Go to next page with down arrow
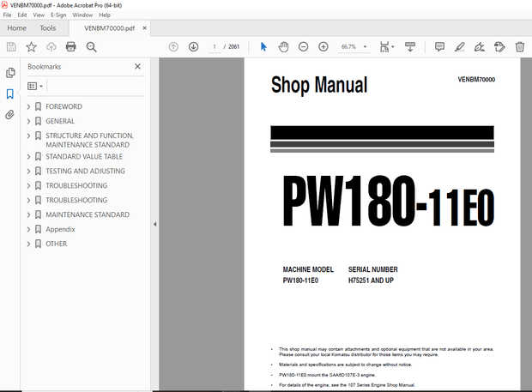Viewport: 532px width, 392px height. [x=193, y=47]
